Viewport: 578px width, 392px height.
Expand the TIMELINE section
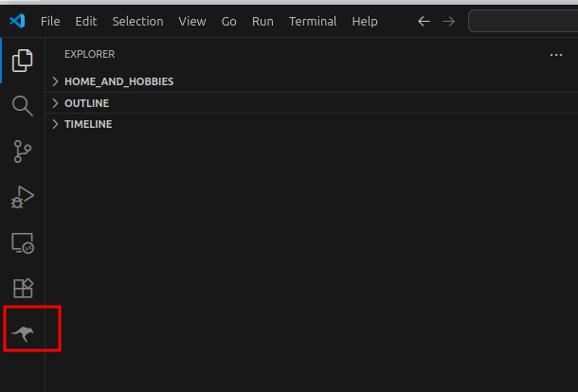[88, 124]
